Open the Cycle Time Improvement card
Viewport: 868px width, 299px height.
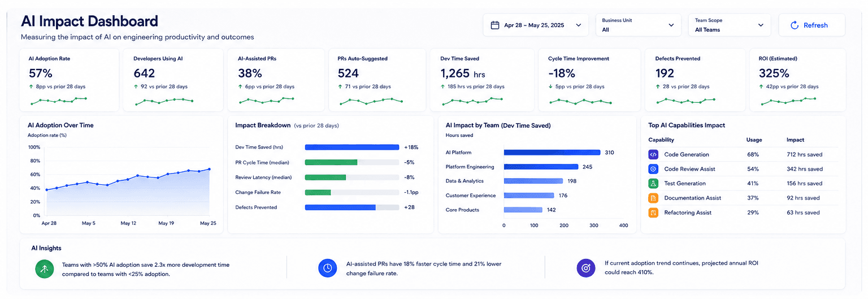tap(589, 80)
